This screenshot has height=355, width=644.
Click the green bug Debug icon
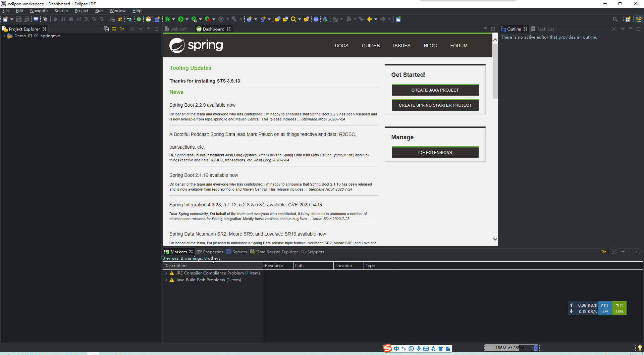coord(167,19)
